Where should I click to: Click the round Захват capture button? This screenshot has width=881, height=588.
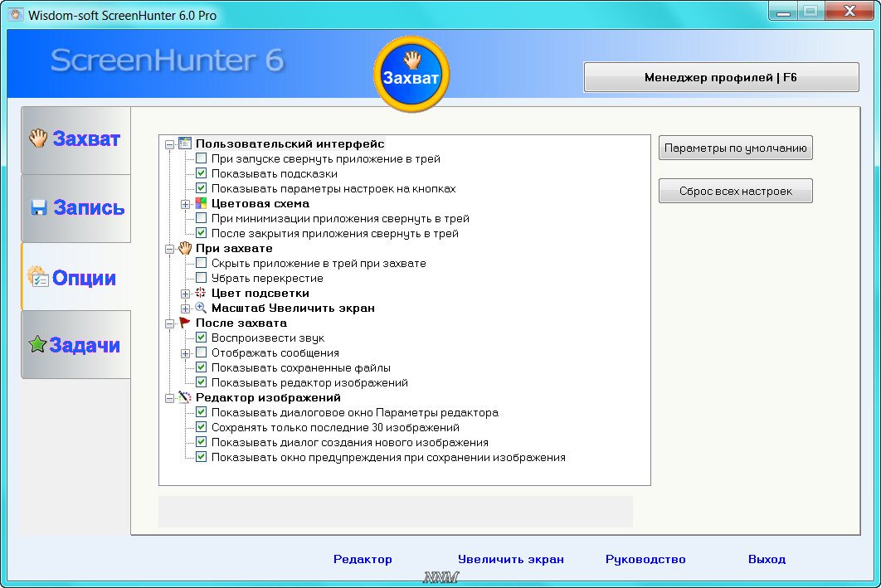(411, 74)
